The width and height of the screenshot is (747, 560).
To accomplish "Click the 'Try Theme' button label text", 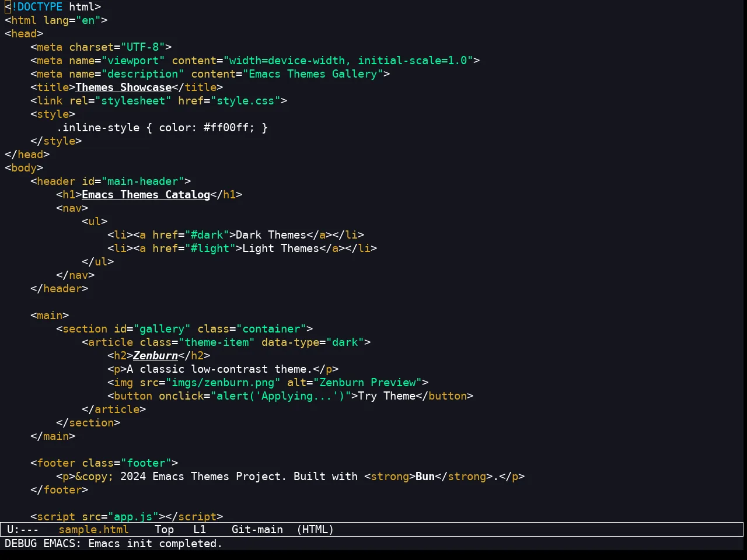I will click(x=386, y=396).
